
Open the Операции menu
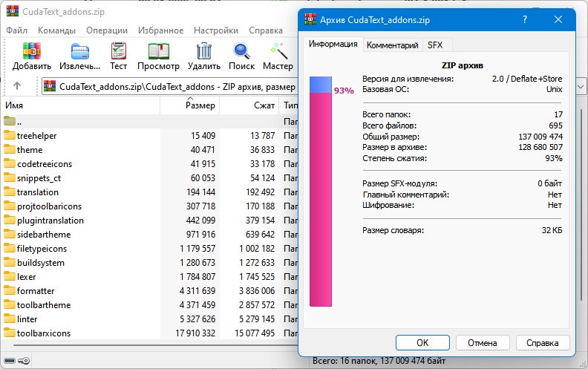tap(107, 30)
